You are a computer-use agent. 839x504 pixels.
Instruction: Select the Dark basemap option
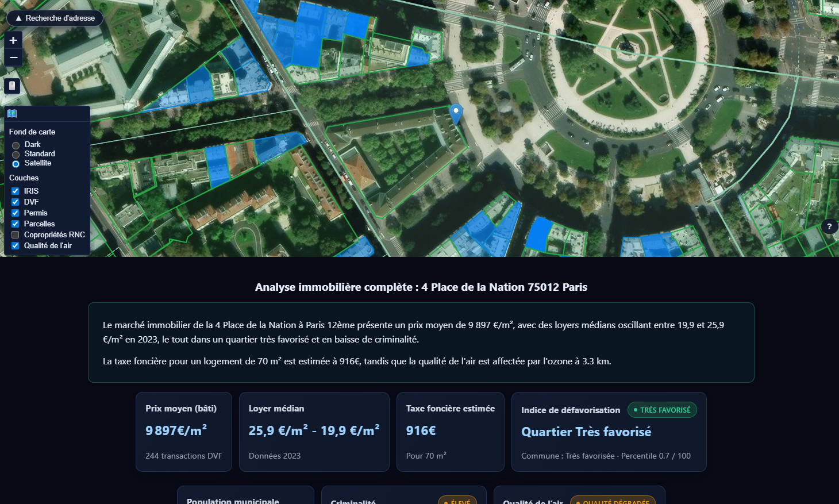point(16,145)
